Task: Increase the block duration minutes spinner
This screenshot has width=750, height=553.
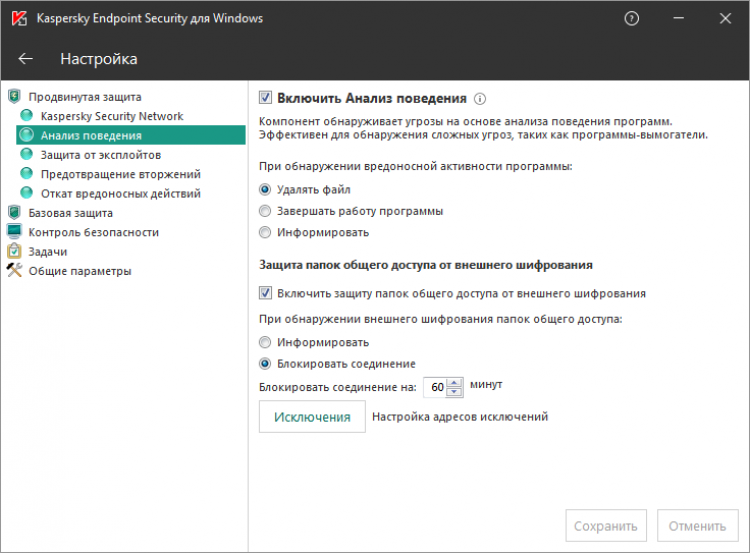Action: pyautogui.click(x=456, y=381)
